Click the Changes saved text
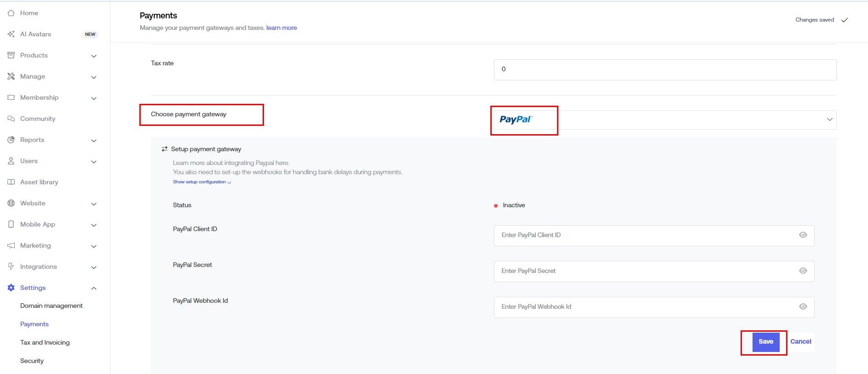 coord(815,20)
